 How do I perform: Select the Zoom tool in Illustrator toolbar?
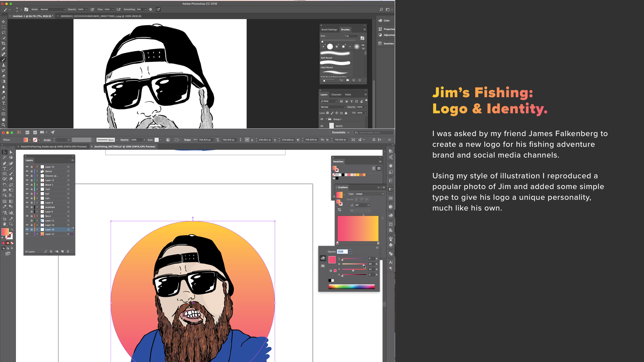point(11,224)
